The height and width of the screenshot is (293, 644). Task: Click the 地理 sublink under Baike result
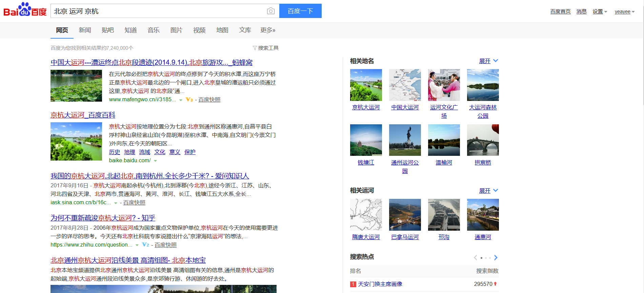click(x=129, y=152)
